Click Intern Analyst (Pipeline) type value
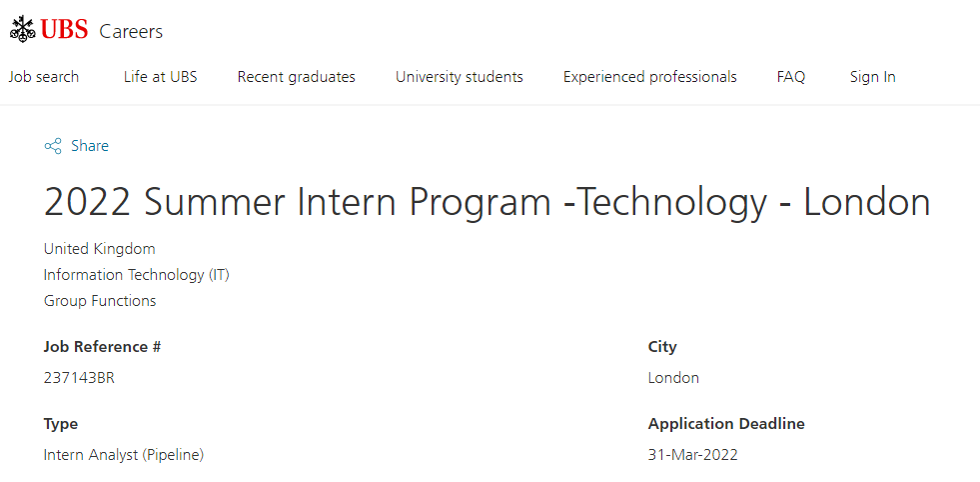 124,455
